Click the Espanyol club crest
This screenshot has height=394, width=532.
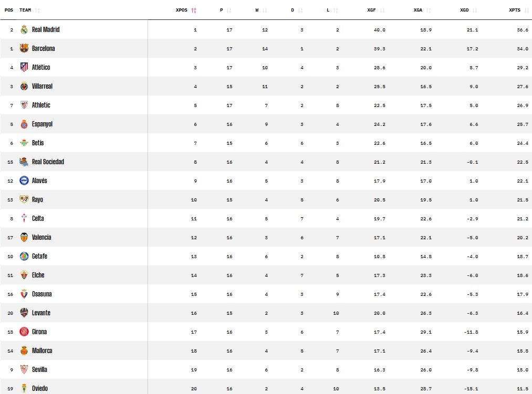[24, 124]
